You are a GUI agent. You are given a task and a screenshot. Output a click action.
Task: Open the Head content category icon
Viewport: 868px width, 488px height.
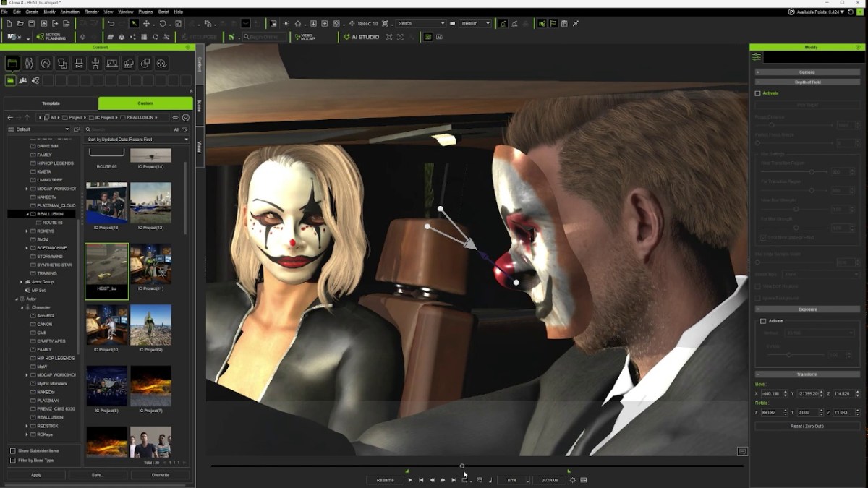pyautogui.click(x=46, y=64)
